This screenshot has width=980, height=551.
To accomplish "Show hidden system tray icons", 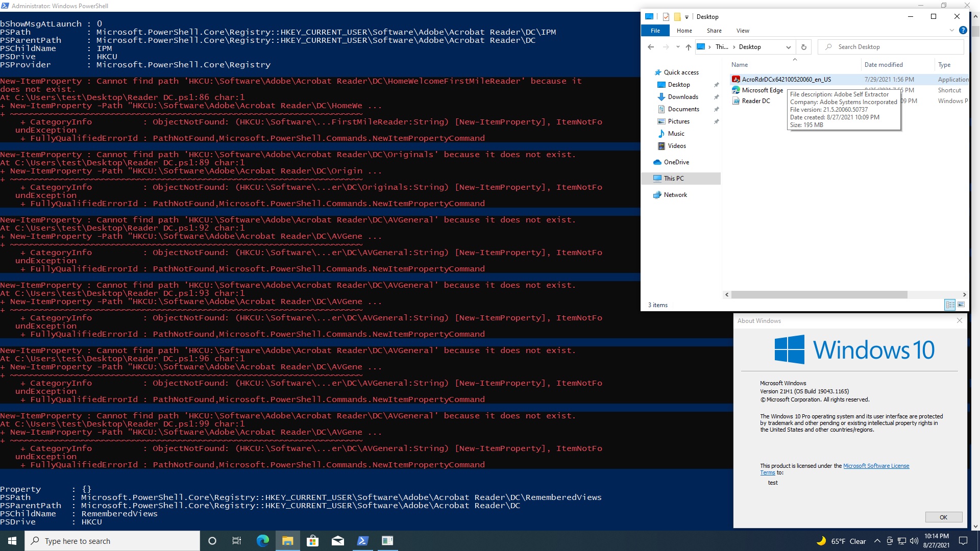I will tap(877, 541).
